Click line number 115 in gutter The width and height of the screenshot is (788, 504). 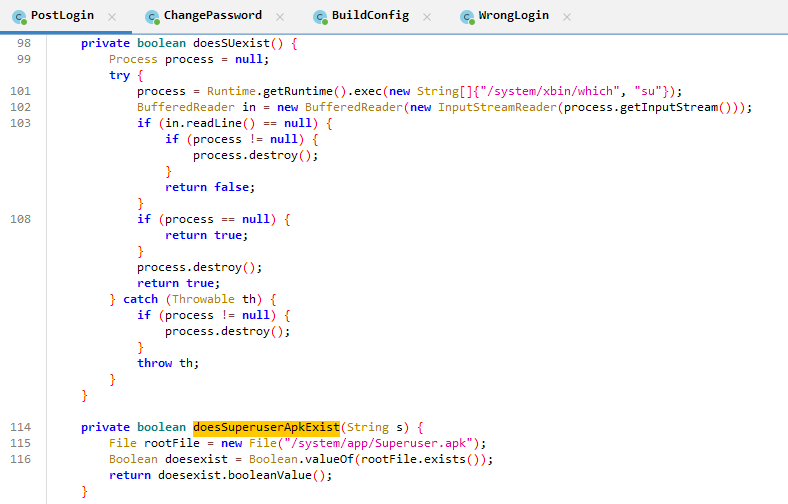[21, 443]
